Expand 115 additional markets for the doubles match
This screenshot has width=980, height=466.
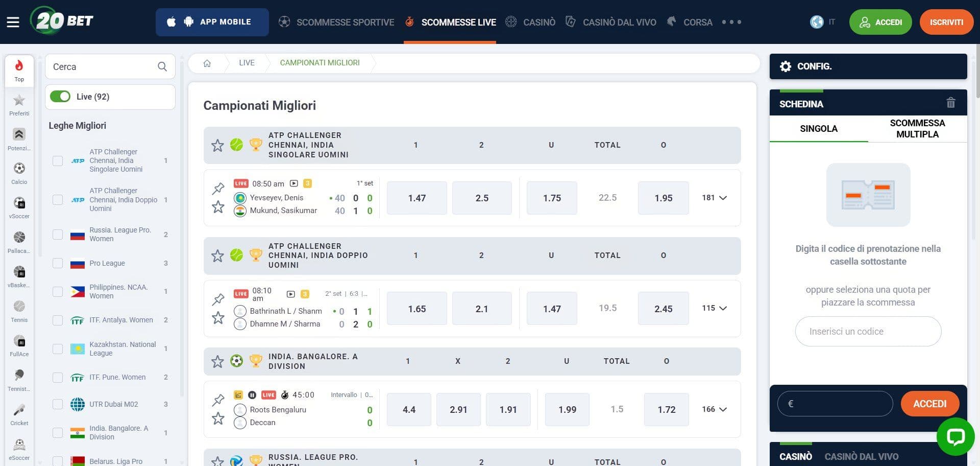click(713, 308)
